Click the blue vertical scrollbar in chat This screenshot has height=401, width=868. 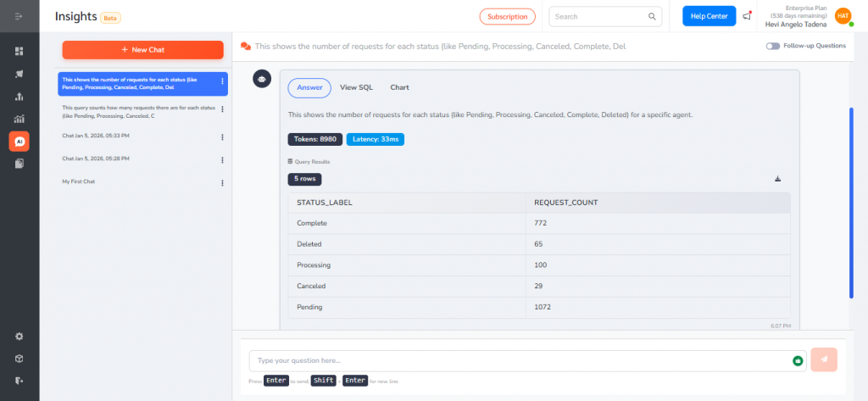tap(851, 203)
